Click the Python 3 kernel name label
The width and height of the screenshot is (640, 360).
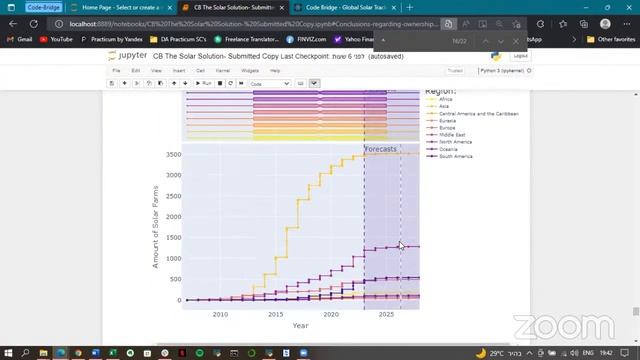click(502, 71)
